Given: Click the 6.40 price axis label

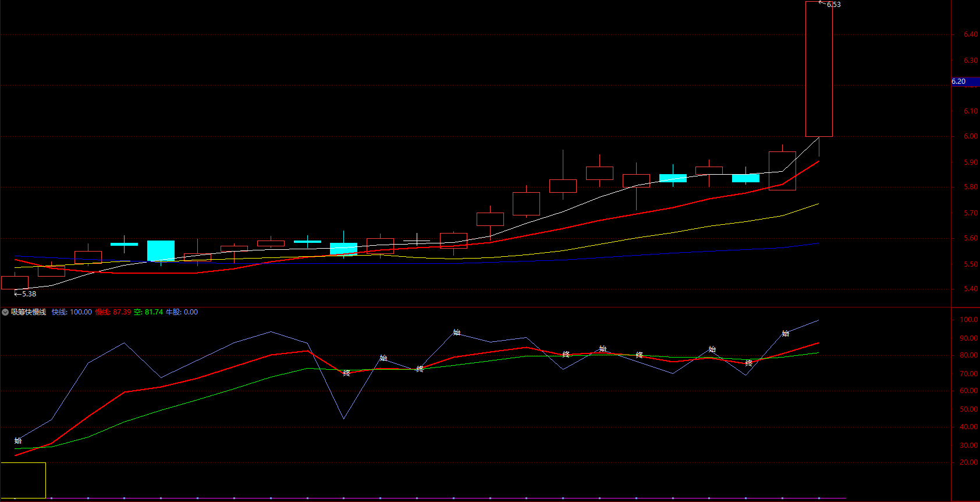Looking at the screenshot, I should [971, 34].
